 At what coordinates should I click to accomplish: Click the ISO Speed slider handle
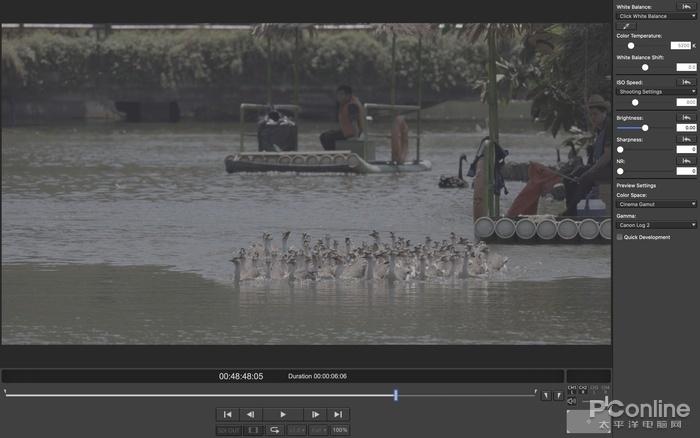click(635, 103)
